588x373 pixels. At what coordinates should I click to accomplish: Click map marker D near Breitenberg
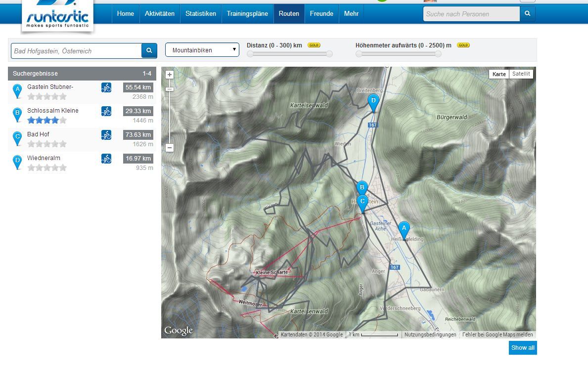[x=373, y=102]
